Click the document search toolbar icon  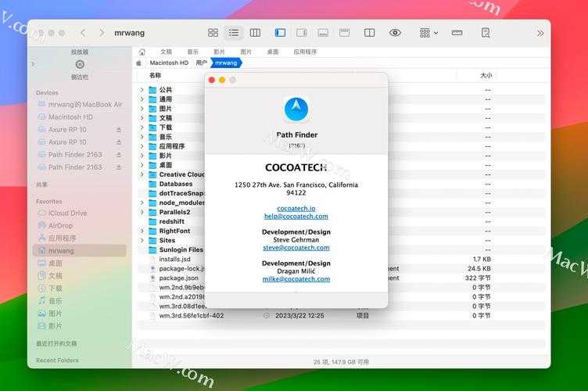click(x=486, y=33)
